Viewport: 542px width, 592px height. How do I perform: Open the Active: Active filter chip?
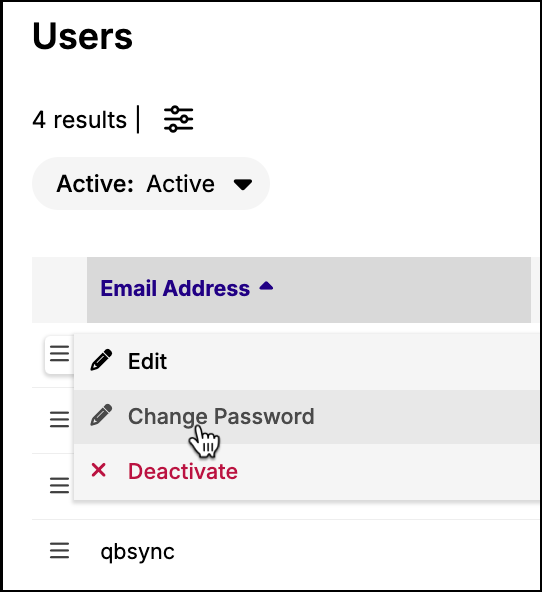(x=151, y=183)
